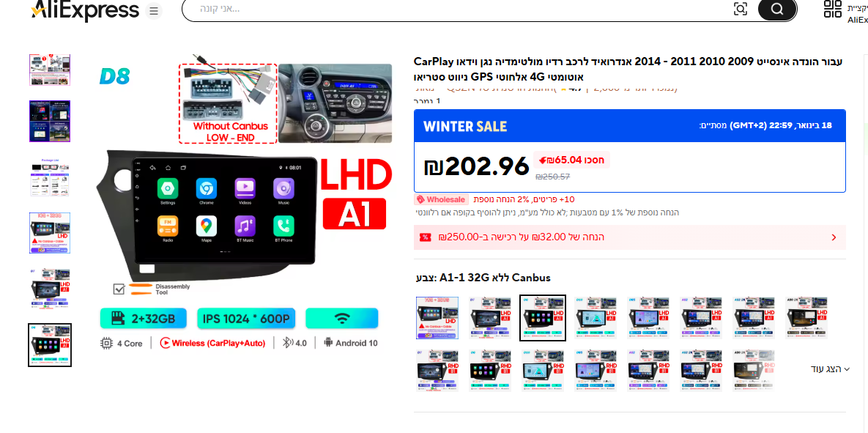Click the "יקציית AliExpress" entry in the header

point(856,15)
